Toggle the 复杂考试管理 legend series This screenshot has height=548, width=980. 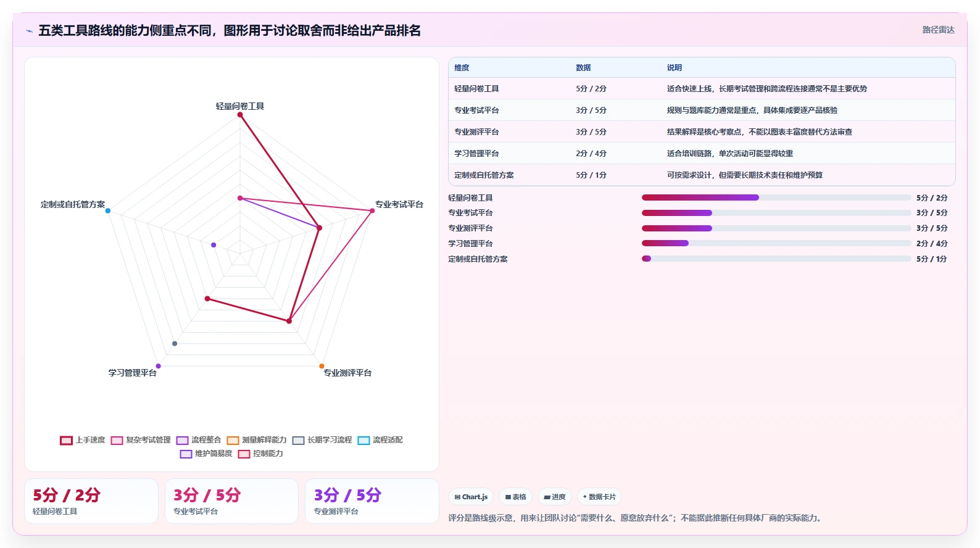pyautogui.click(x=141, y=440)
